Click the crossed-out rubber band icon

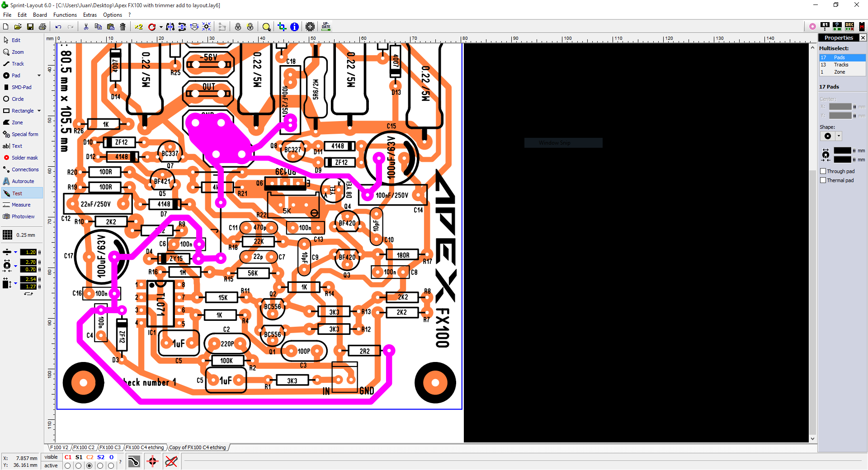[171, 461]
